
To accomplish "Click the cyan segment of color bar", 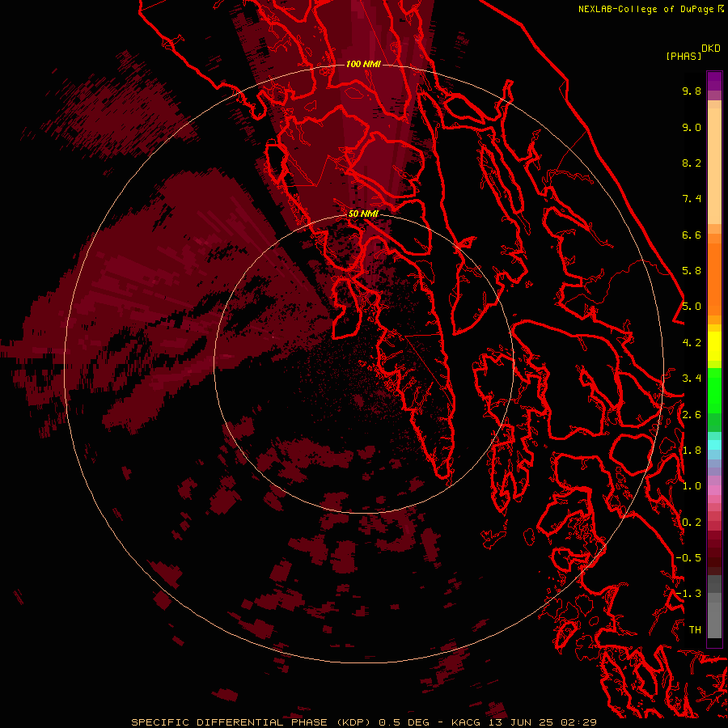I will (x=714, y=445).
